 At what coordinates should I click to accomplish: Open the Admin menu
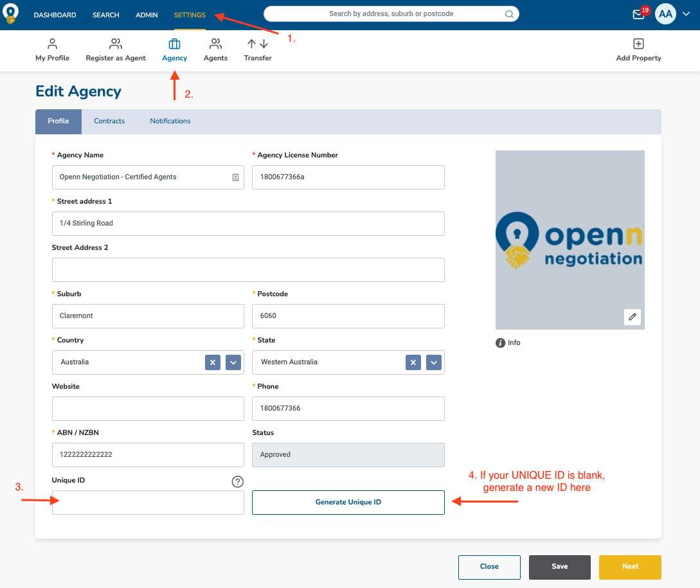click(147, 15)
